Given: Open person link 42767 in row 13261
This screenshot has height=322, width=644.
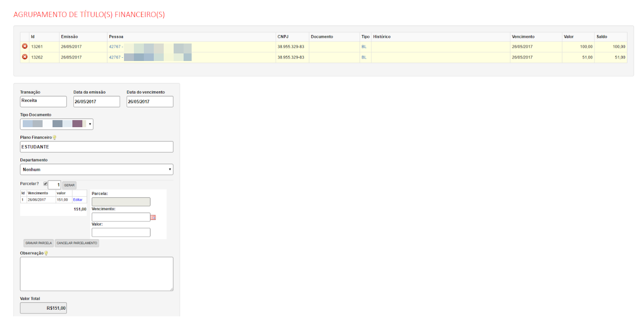Looking at the screenshot, I should click(x=115, y=47).
